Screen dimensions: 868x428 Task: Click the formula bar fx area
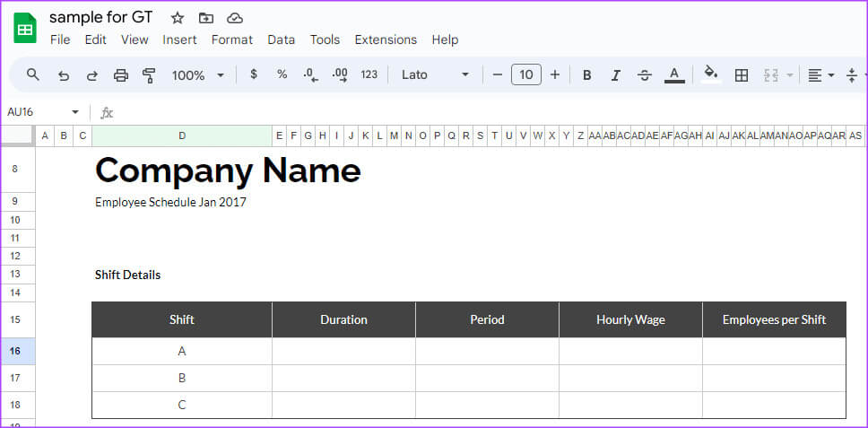(x=107, y=113)
